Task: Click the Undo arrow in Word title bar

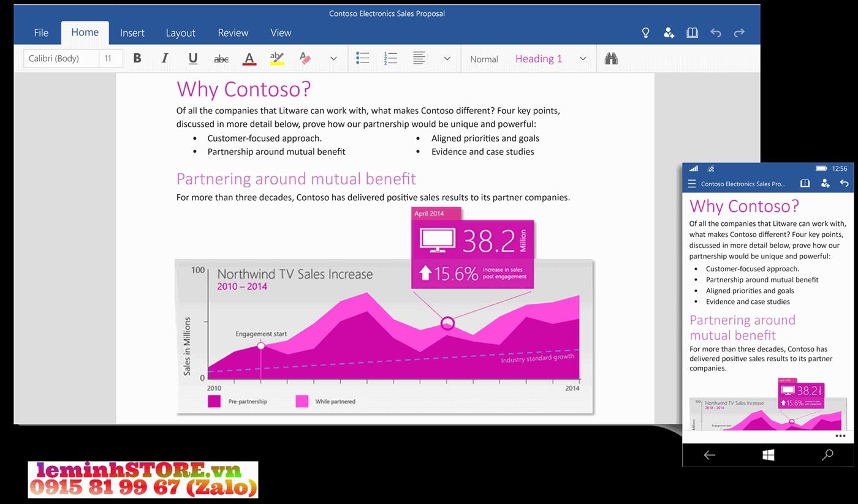Action: 715,32
